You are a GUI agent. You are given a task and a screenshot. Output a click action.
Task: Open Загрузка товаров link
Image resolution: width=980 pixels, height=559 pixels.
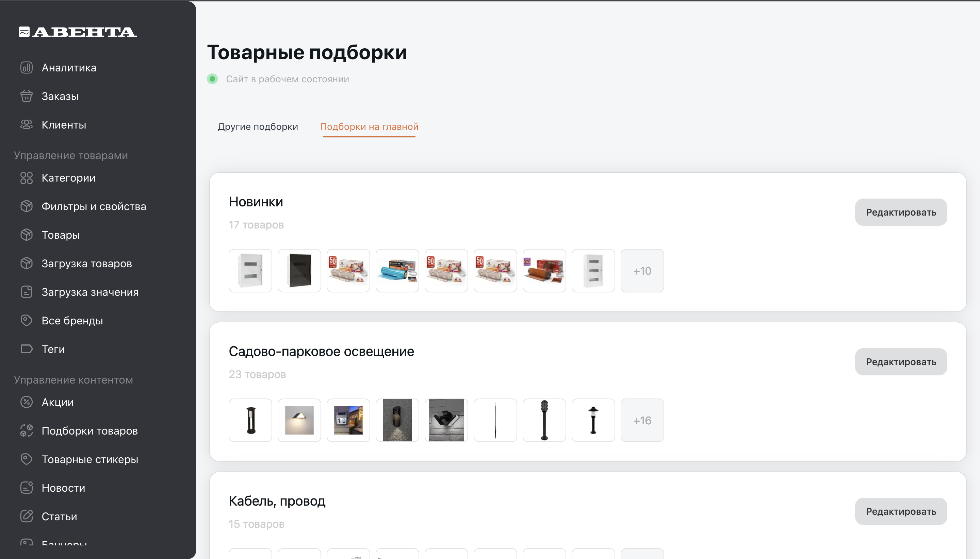[x=87, y=264]
